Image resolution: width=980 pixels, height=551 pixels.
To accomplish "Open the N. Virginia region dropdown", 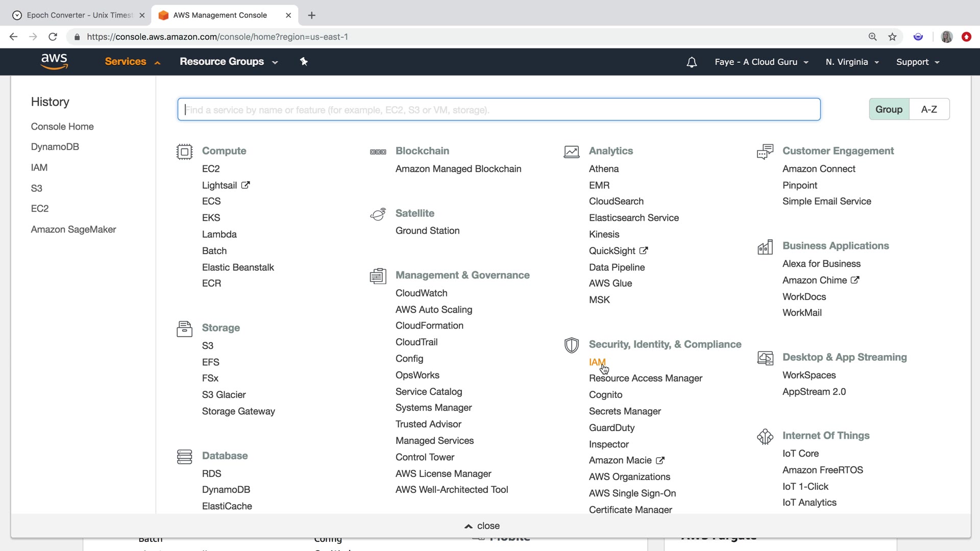I will 852,62.
